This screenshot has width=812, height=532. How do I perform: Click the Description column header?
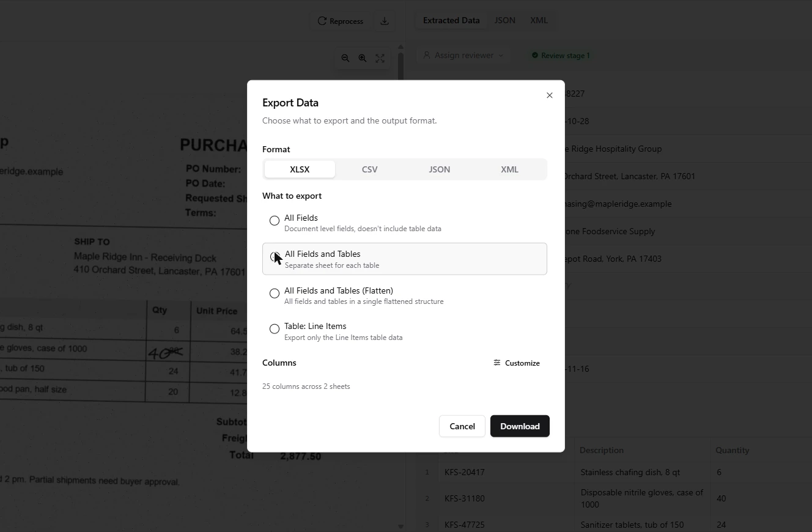[642, 450]
